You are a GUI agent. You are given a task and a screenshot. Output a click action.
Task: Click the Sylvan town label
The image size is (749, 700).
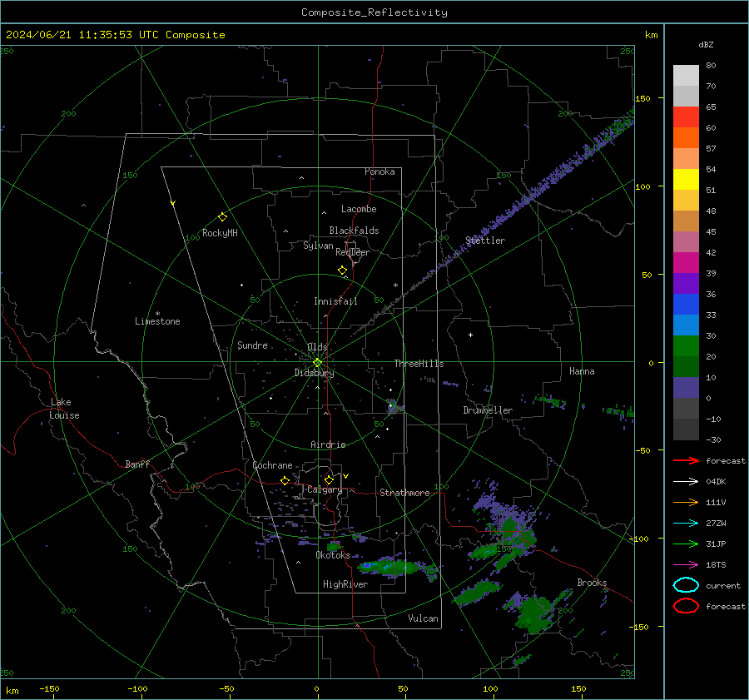tap(318, 246)
